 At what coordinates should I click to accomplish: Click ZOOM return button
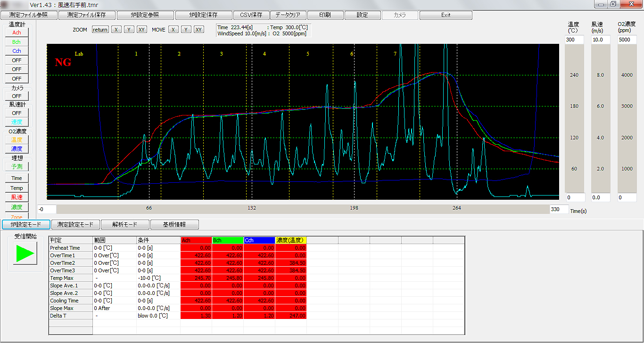tap(100, 30)
